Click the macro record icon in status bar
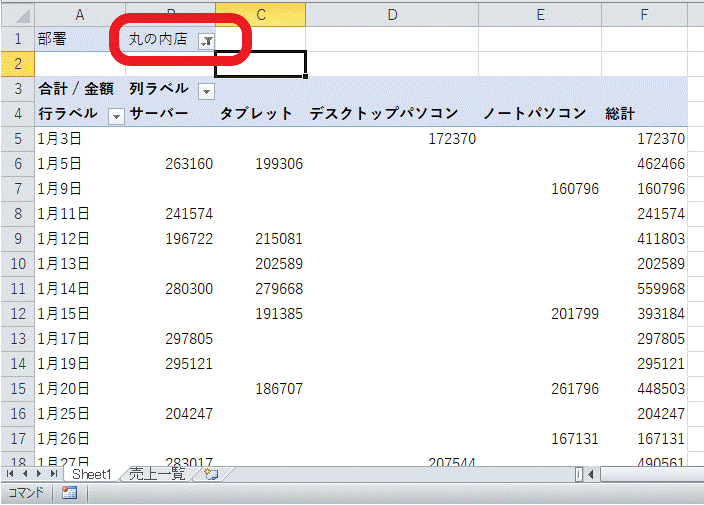 tap(70, 493)
